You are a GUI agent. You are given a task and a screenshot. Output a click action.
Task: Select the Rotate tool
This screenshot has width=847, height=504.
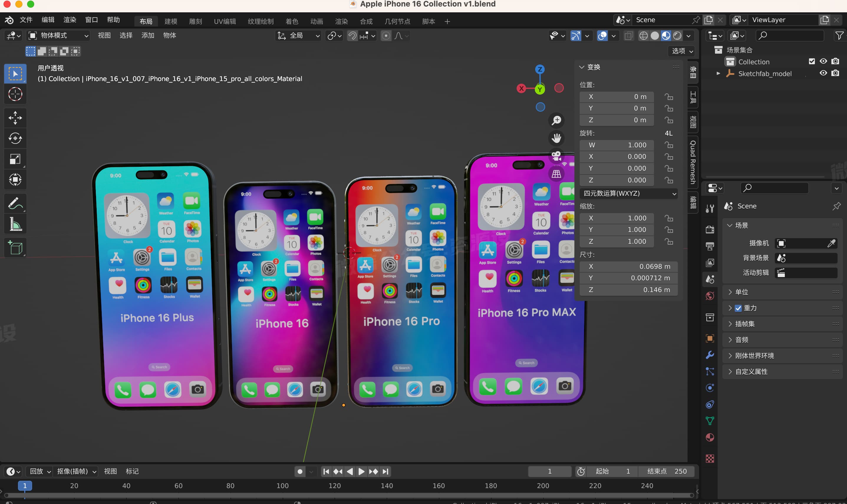[15, 138]
